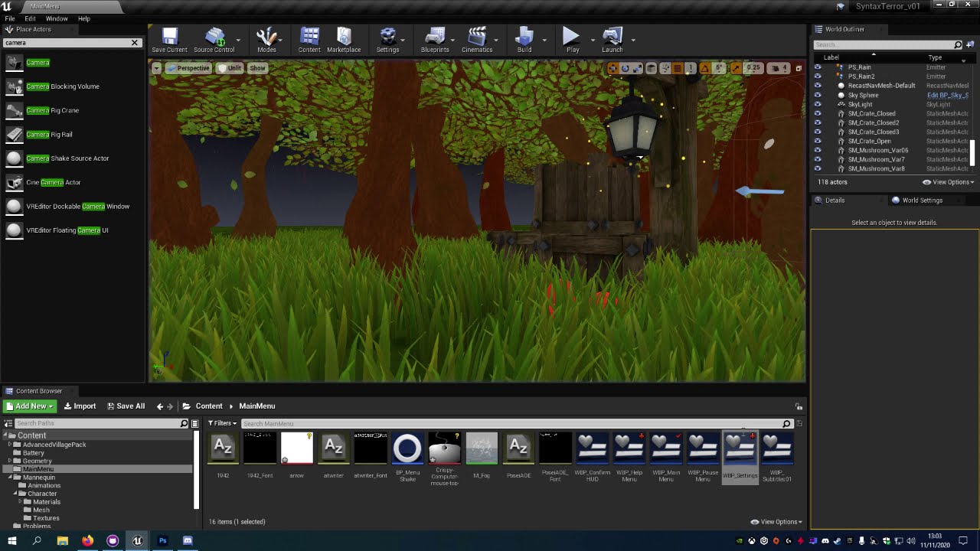Maximize or restore the viewport

(799, 68)
